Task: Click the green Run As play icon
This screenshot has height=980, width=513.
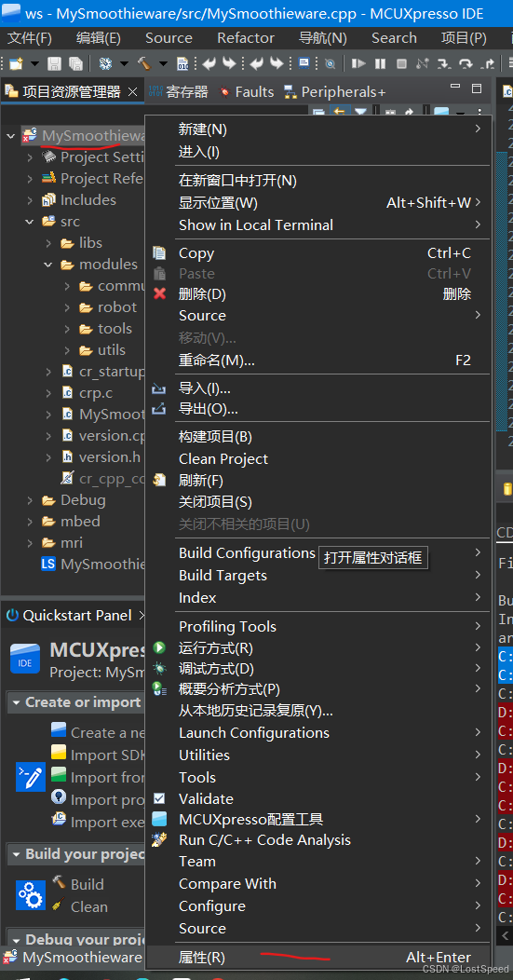Action: (x=160, y=648)
